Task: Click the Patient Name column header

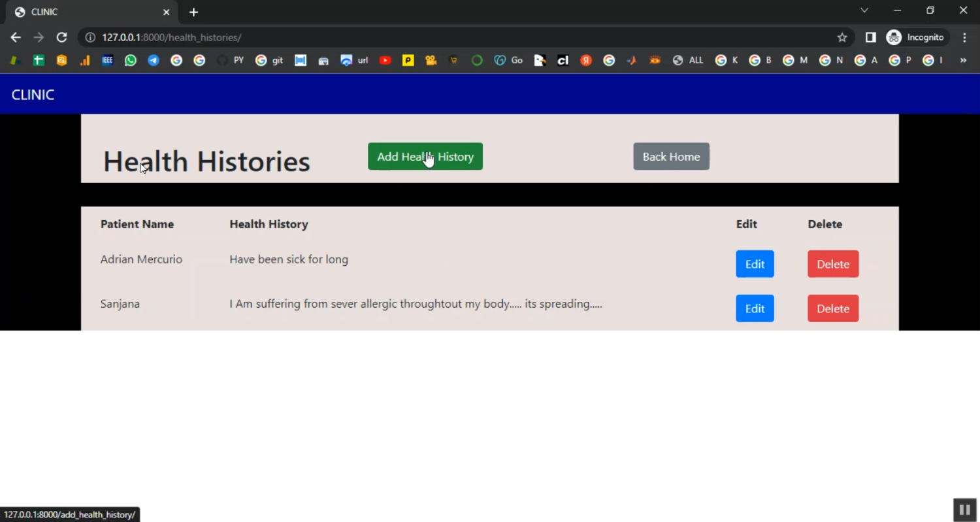Action: pos(137,224)
